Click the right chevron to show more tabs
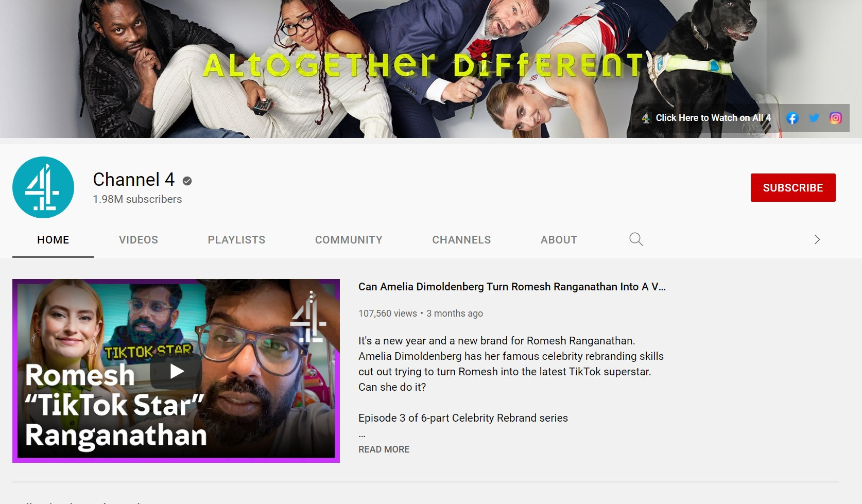The height and width of the screenshot is (504, 862). (817, 239)
